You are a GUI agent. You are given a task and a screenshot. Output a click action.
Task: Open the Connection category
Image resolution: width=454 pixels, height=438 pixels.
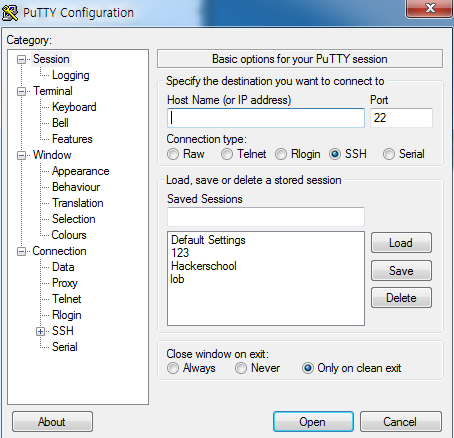[59, 251]
